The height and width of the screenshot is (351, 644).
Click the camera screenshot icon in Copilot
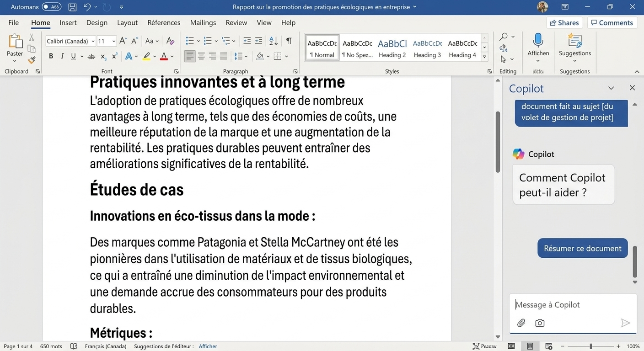pyautogui.click(x=540, y=323)
